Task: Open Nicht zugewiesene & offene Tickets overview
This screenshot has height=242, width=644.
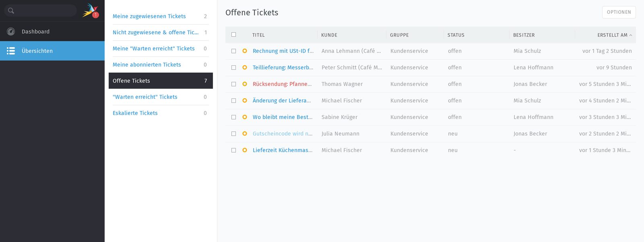Action: (161, 32)
